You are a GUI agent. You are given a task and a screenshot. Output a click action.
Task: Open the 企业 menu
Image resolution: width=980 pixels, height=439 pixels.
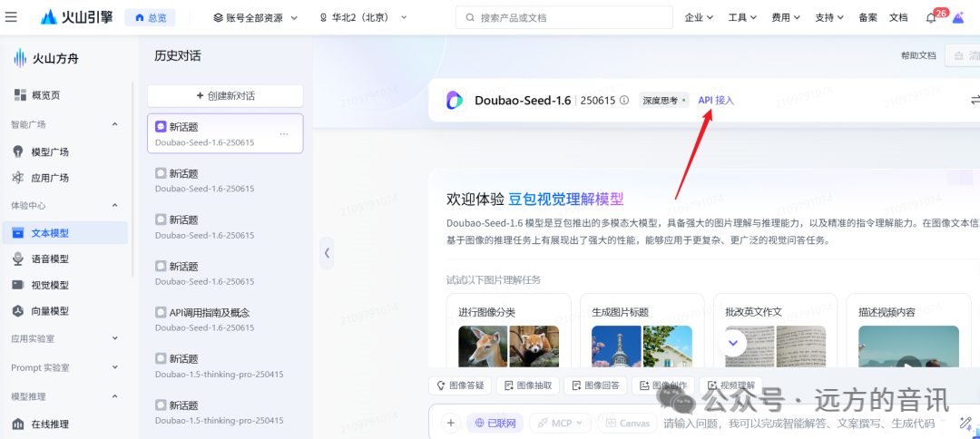699,17
